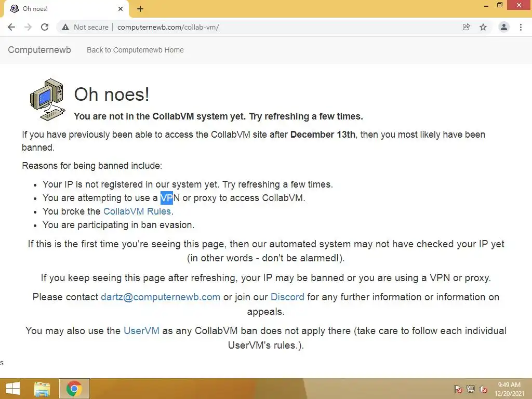Follow the UserVM link
The image size is (532, 399).
(141, 331)
